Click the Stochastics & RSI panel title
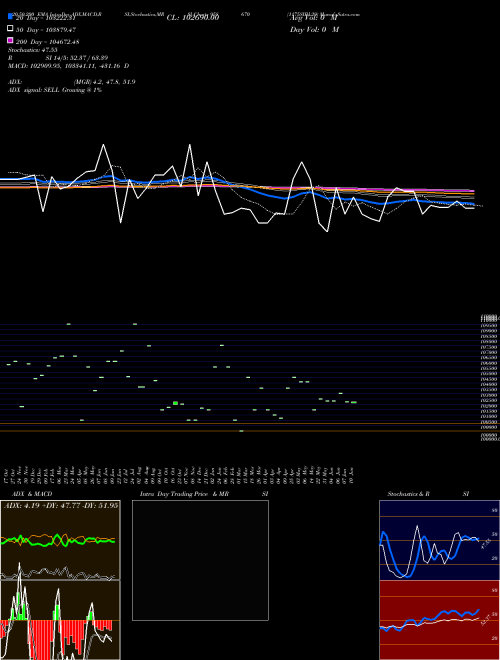The width and height of the screenshot is (500, 660). coord(428,494)
